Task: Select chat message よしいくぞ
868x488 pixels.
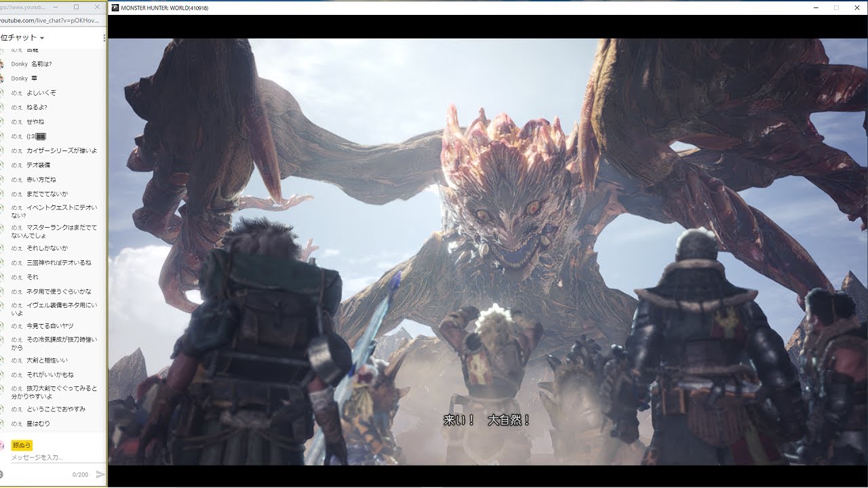Action: tap(41, 93)
